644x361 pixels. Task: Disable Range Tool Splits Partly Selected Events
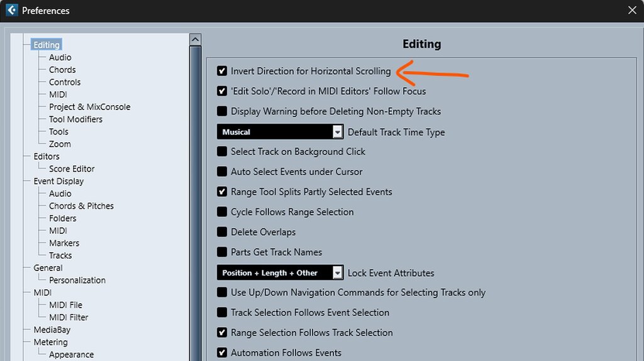pos(222,192)
